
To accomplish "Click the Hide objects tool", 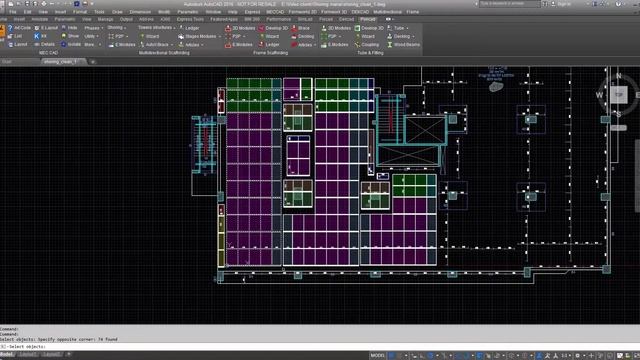I will point(69,28).
